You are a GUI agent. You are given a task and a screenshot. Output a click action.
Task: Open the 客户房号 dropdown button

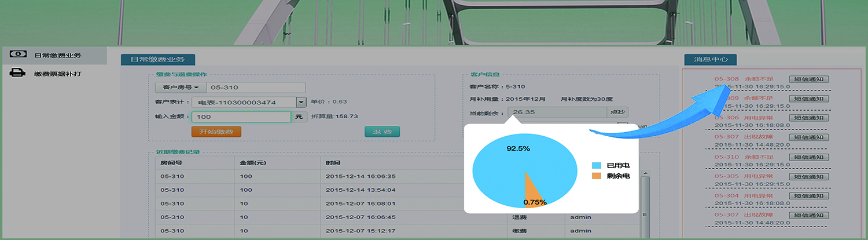pos(180,88)
